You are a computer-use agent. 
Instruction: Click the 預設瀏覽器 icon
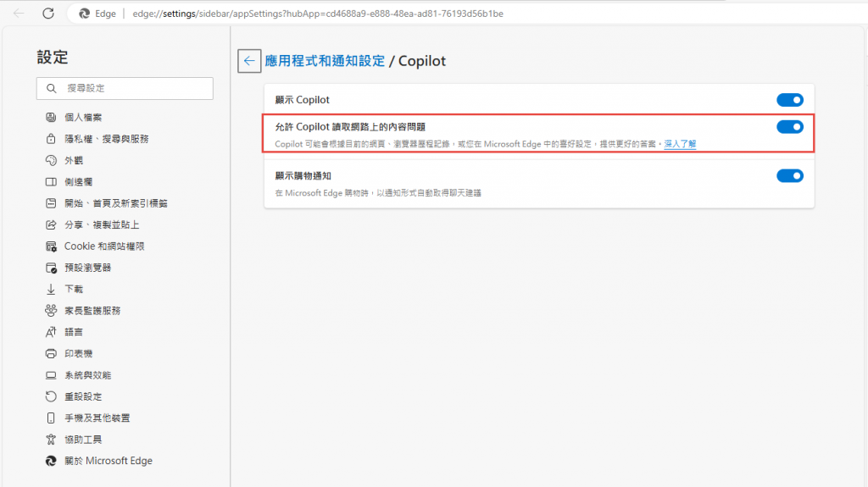coord(51,268)
